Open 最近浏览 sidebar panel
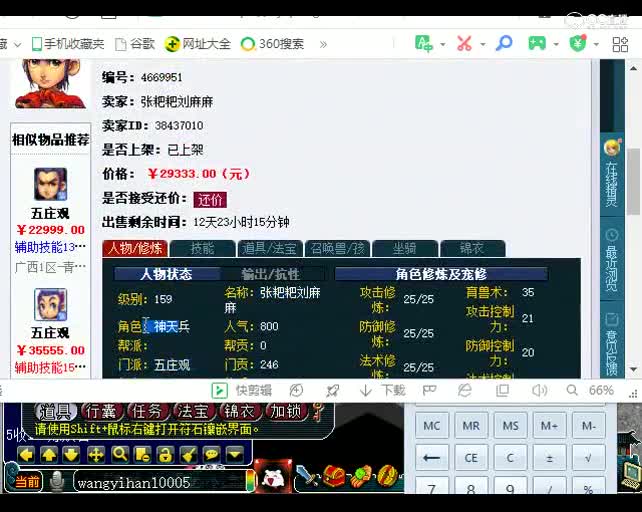 point(612,260)
